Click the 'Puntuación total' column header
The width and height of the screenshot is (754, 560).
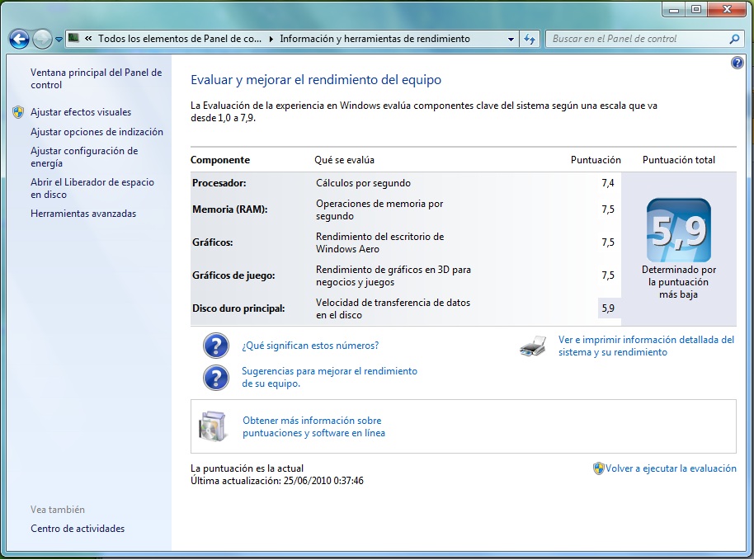click(x=678, y=160)
